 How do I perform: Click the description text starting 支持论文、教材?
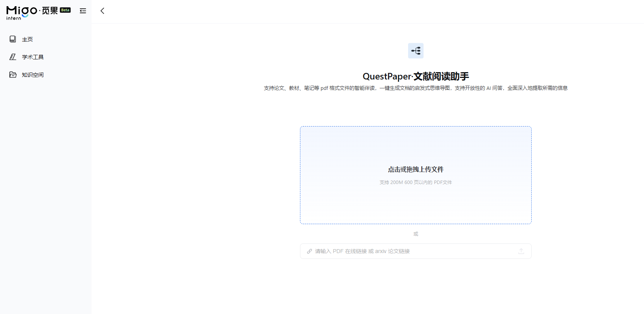(416, 88)
